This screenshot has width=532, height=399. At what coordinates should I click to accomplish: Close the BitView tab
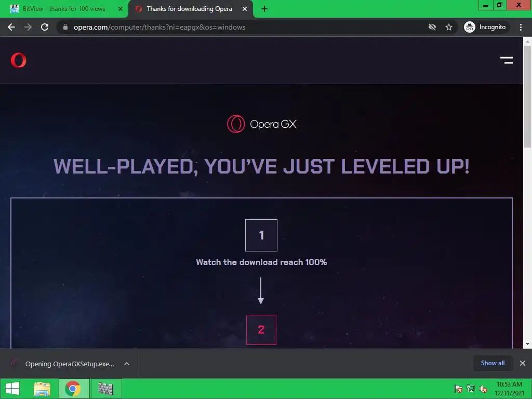[121, 9]
